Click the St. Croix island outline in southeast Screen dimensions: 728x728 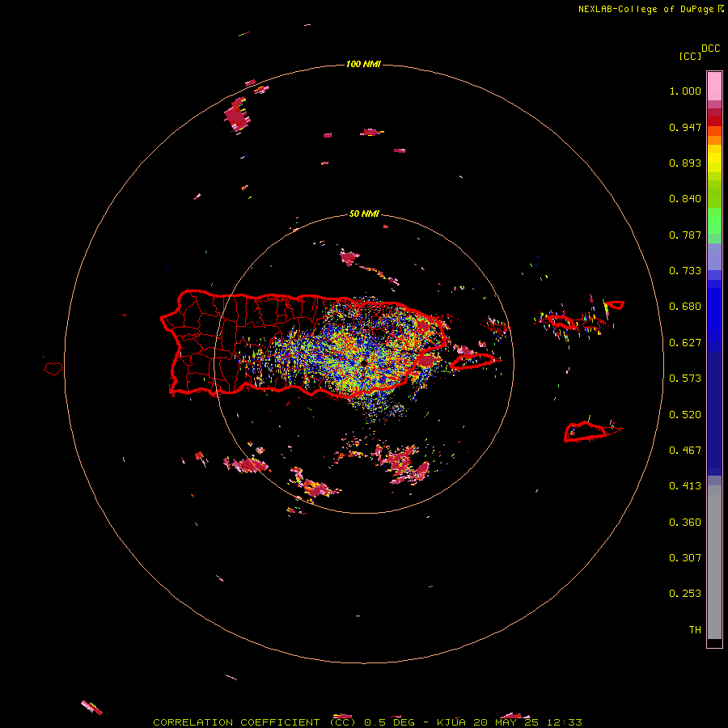point(586,431)
